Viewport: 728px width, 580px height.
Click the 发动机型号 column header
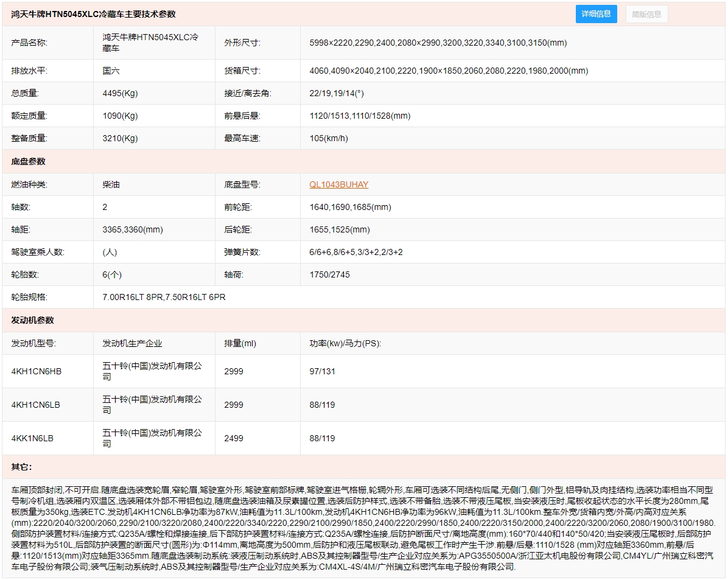click(33, 344)
